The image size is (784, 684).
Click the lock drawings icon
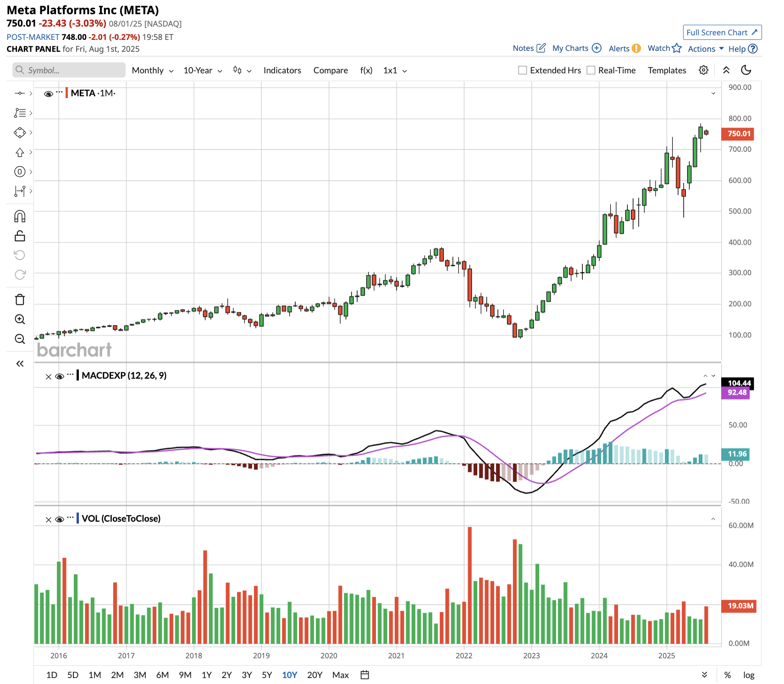tap(20, 236)
